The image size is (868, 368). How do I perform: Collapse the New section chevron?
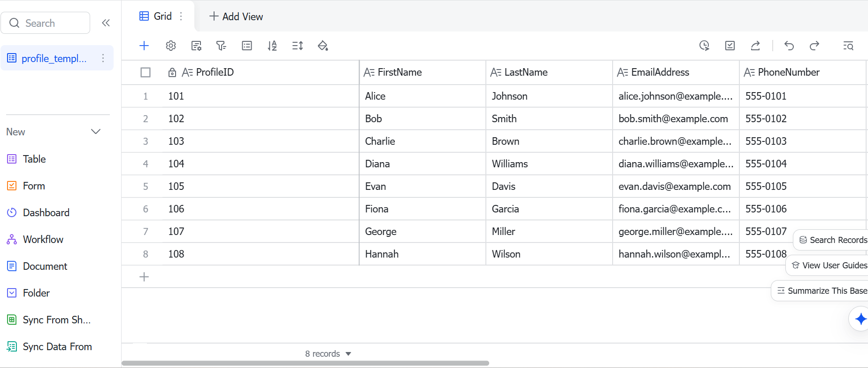[96, 132]
